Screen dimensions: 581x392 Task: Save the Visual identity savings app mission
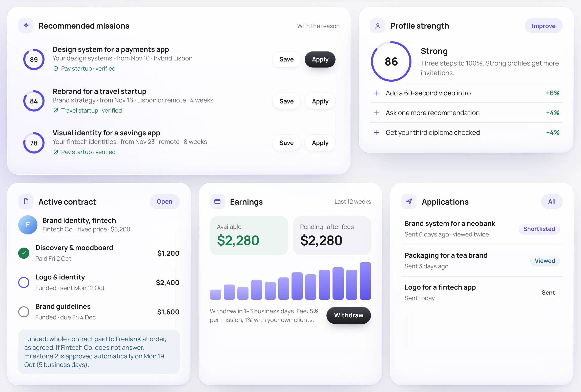[x=286, y=143]
